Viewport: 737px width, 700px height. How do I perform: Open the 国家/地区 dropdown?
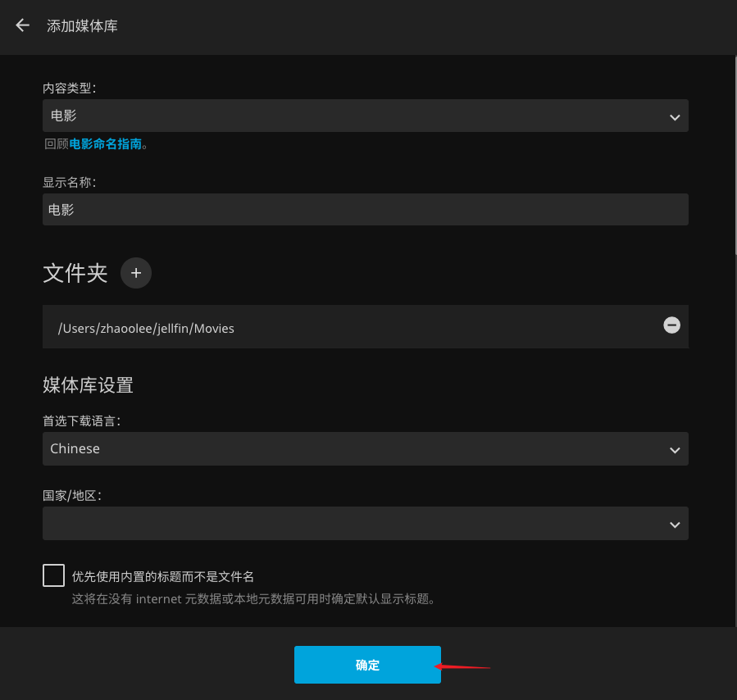[365, 523]
